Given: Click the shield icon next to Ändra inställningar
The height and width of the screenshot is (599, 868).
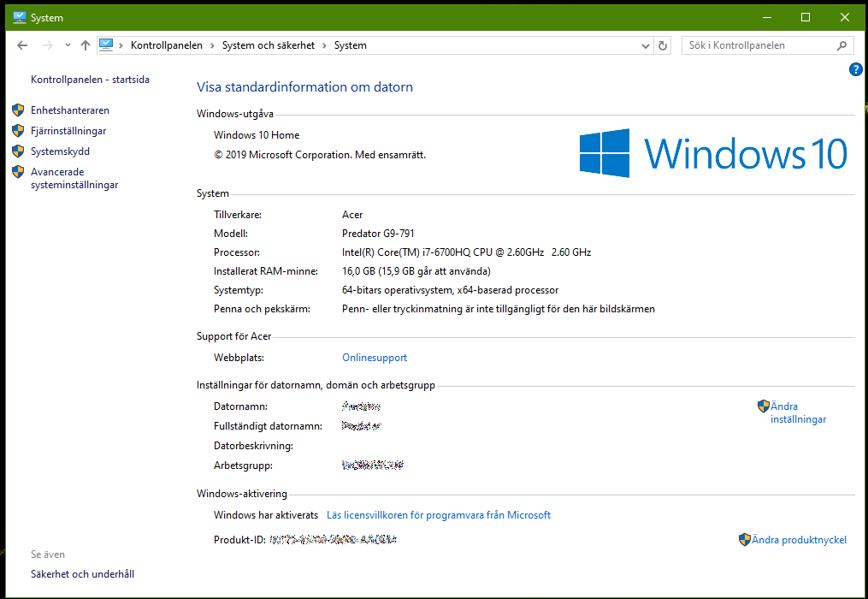Looking at the screenshot, I should pyautogui.click(x=764, y=406).
